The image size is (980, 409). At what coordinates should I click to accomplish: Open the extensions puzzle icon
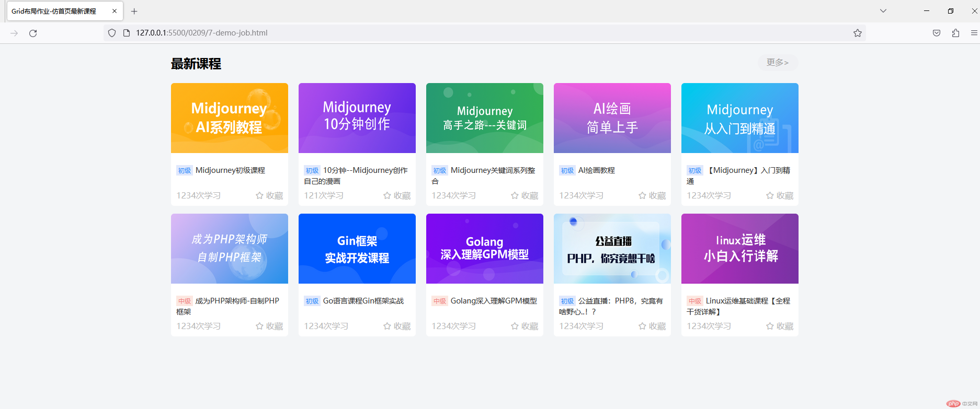click(955, 33)
